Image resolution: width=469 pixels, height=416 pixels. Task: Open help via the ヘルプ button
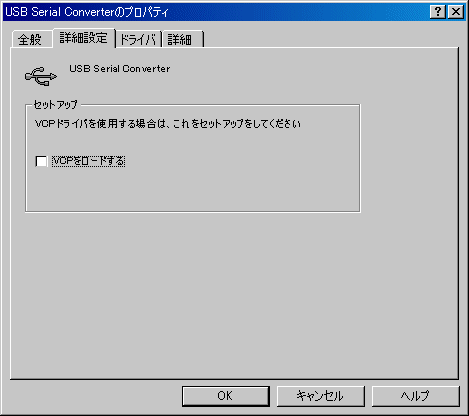point(415,396)
